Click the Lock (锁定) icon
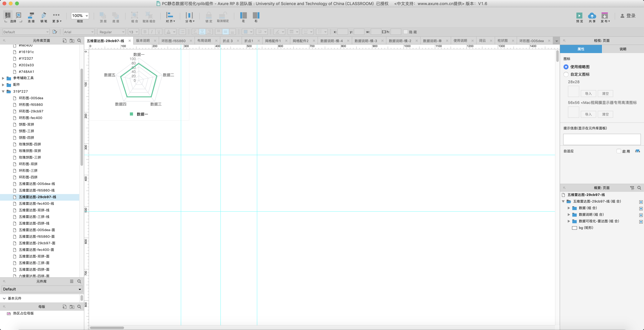 point(209,15)
